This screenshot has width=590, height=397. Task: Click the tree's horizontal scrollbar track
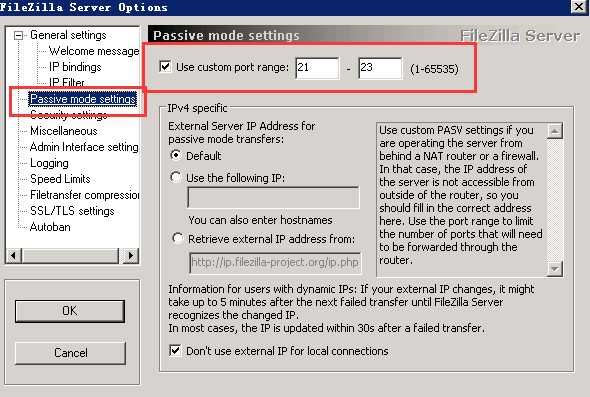[x=71, y=256]
